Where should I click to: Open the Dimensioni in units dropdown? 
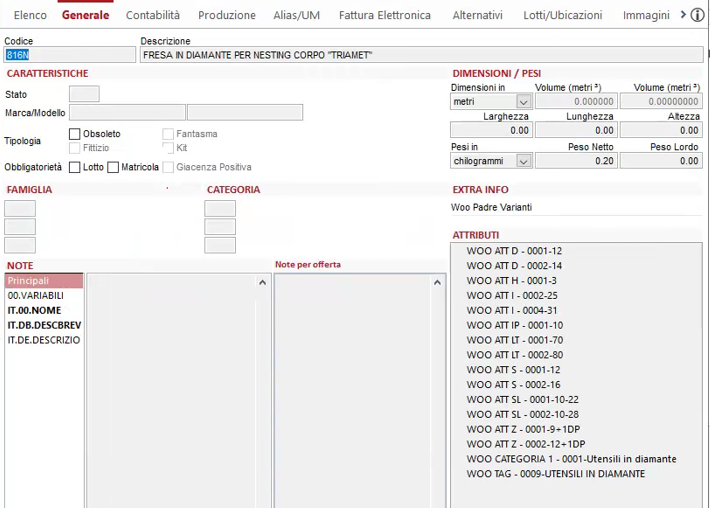pos(522,102)
